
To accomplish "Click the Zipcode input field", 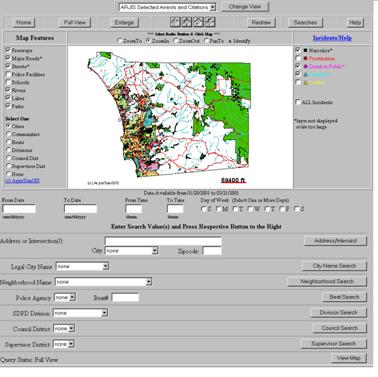I will (212, 251).
